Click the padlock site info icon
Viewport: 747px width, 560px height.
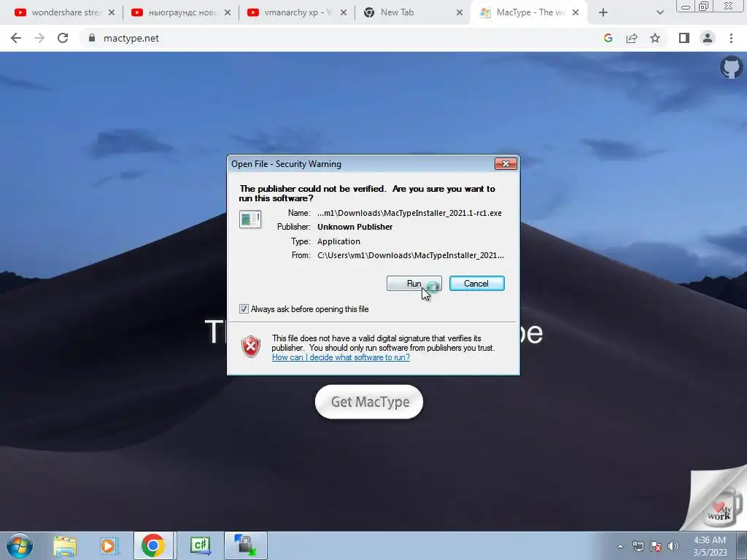(x=92, y=38)
